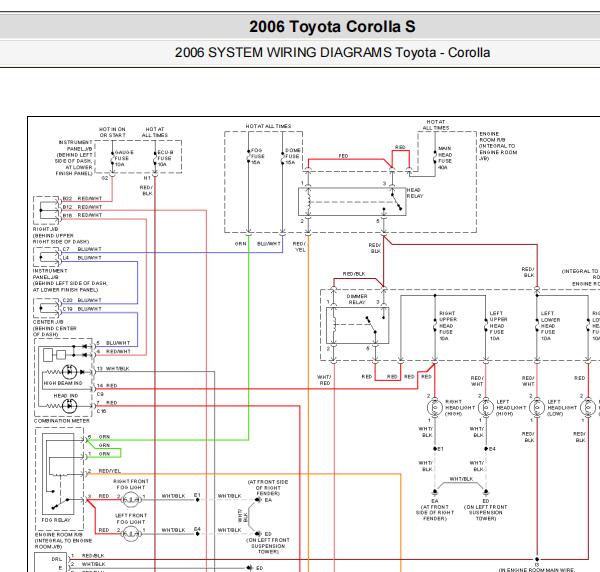Click the right headlight (high) lamp symbol
Screen dimensions: 600x572
(x=435, y=408)
